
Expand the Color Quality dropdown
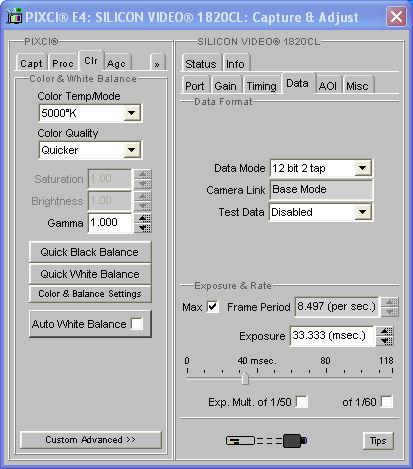coord(132,150)
